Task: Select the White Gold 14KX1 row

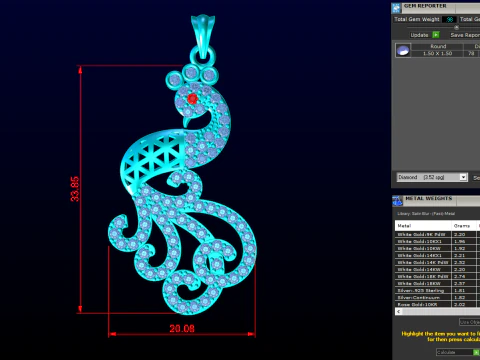Action: click(x=436, y=255)
